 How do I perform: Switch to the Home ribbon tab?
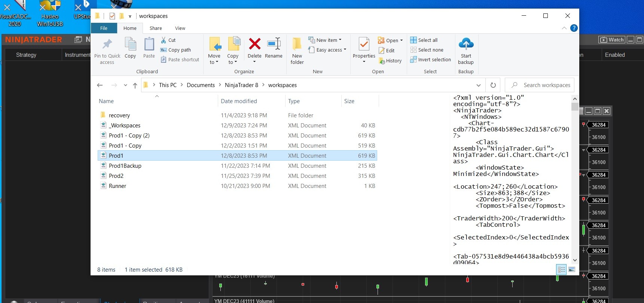[x=130, y=28]
